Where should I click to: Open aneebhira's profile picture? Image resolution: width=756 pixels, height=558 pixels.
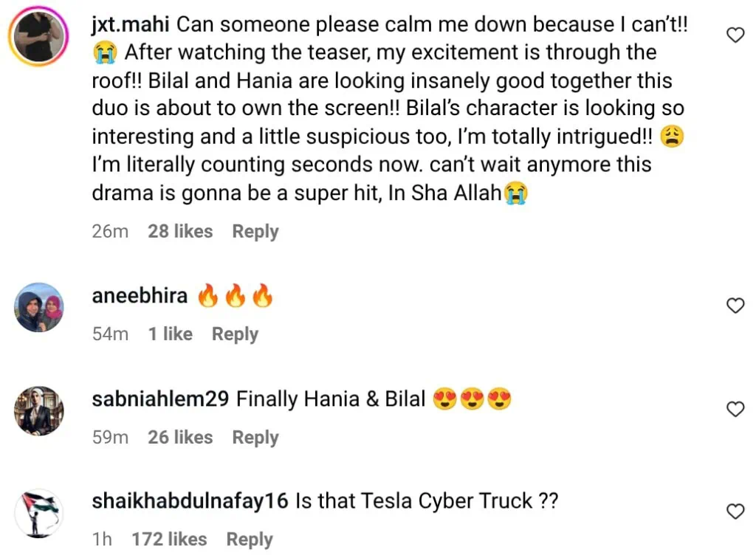coord(40,307)
